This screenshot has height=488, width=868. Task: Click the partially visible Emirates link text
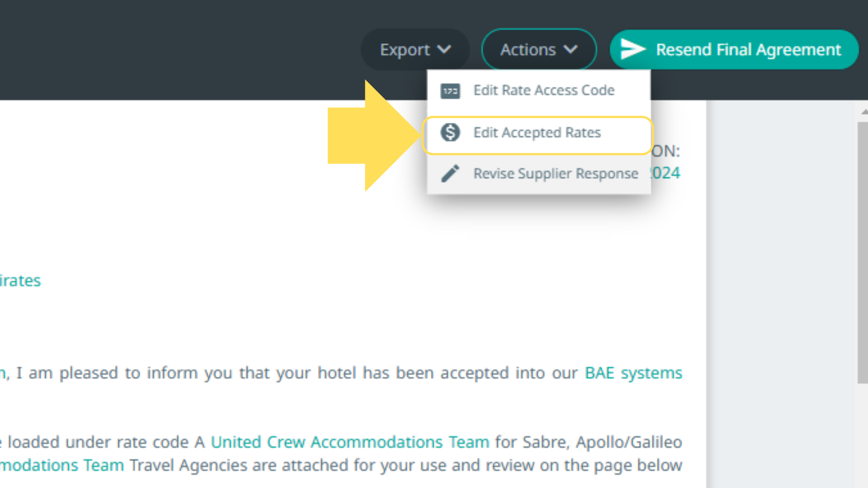point(20,281)
